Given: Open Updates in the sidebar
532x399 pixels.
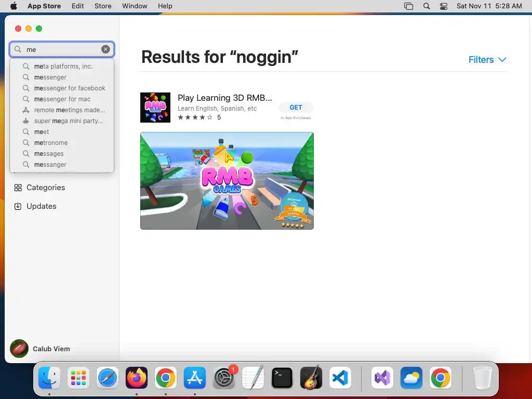Looking at the screenshot, I should 35,206.
